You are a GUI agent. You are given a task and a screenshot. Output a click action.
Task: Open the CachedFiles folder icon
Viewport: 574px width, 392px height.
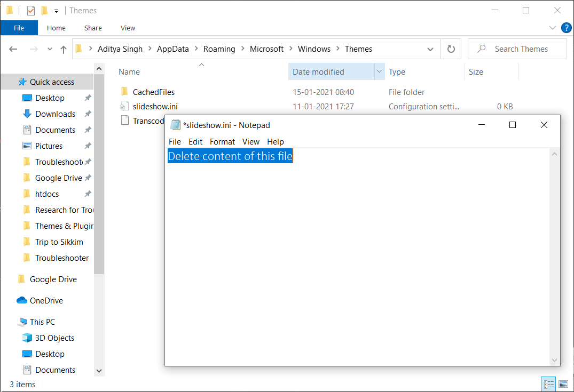click(x=124, y=92)
